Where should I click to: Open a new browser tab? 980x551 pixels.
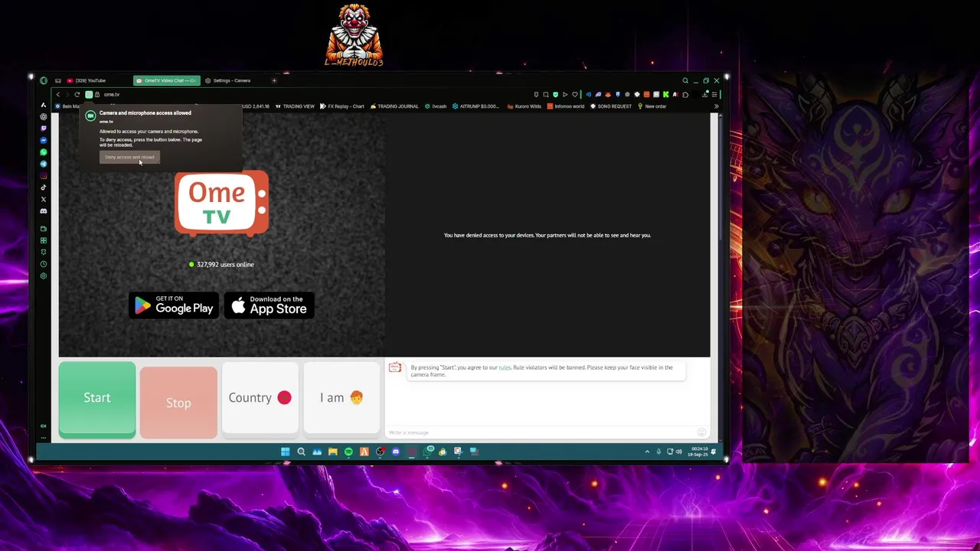pyautogui.click(x=273, y=80)
